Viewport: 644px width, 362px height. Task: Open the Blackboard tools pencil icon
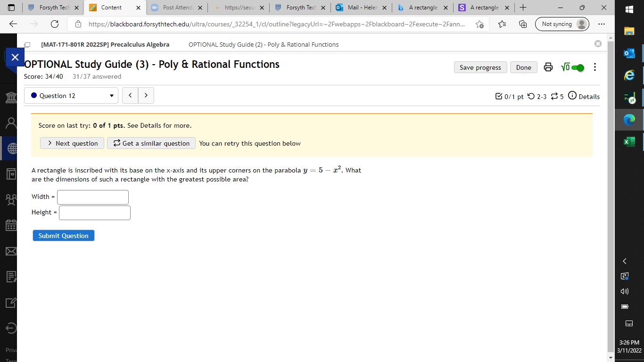coord(10,303)
